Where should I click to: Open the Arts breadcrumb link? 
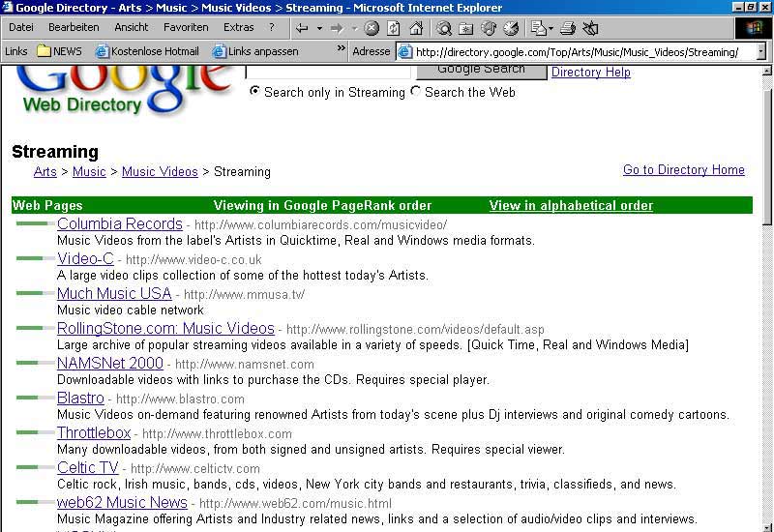[x=45, y=172]
